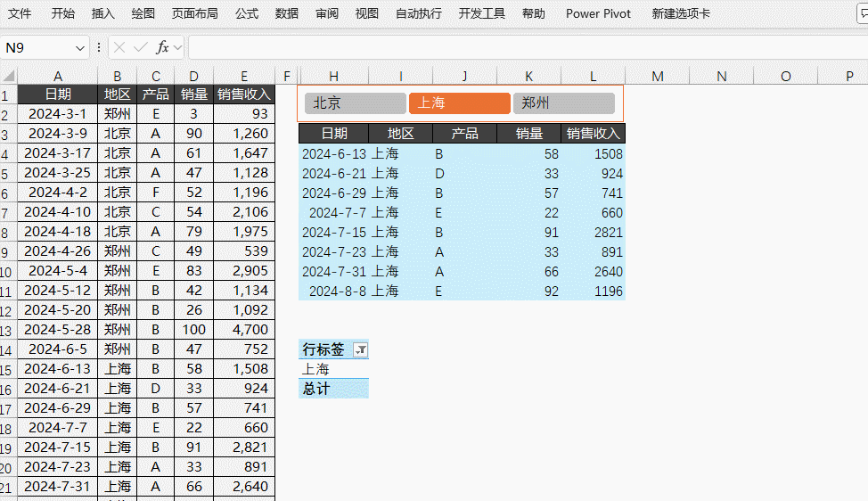Click the 产品 header in column J
868x501 pixels.
pyautogui.click(x=465, y=134)
